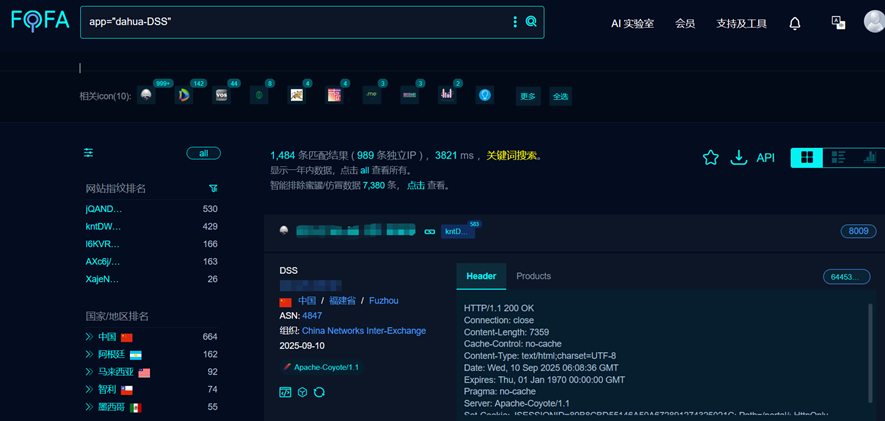Image resolution: width=885 pixels, height=421 pixels.
Task: Open the 会员 menu
Action: 685,24
